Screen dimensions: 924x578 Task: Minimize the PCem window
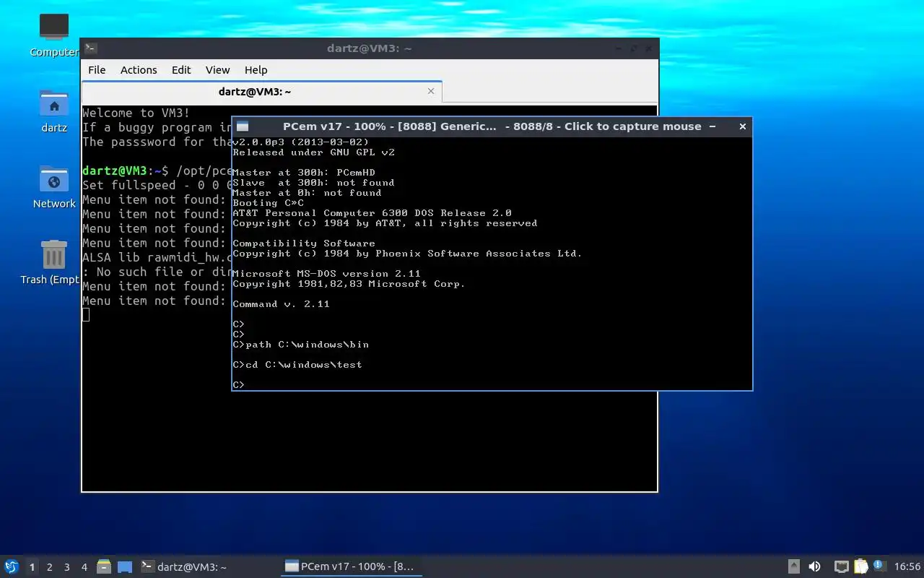coord(712,126)
